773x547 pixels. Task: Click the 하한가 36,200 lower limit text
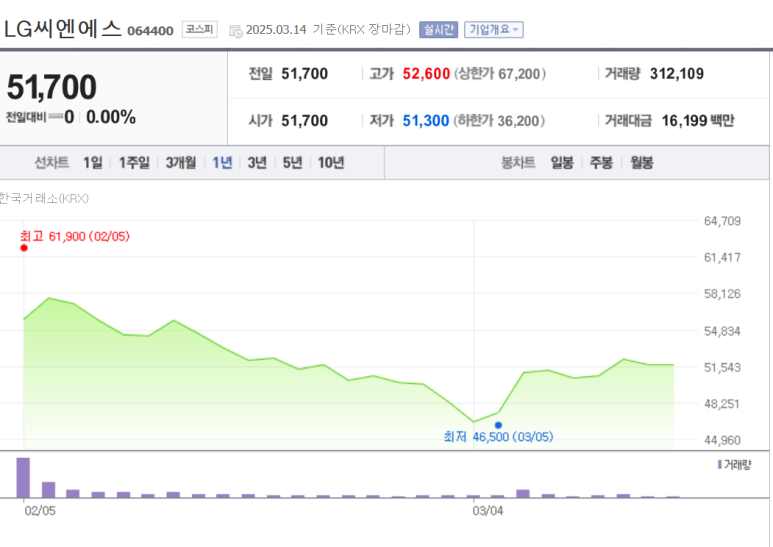499,121
